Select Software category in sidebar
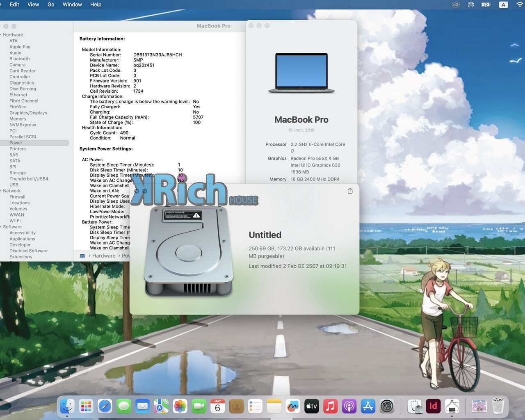This screenshot has width=525, height=420. pos(12,227)
